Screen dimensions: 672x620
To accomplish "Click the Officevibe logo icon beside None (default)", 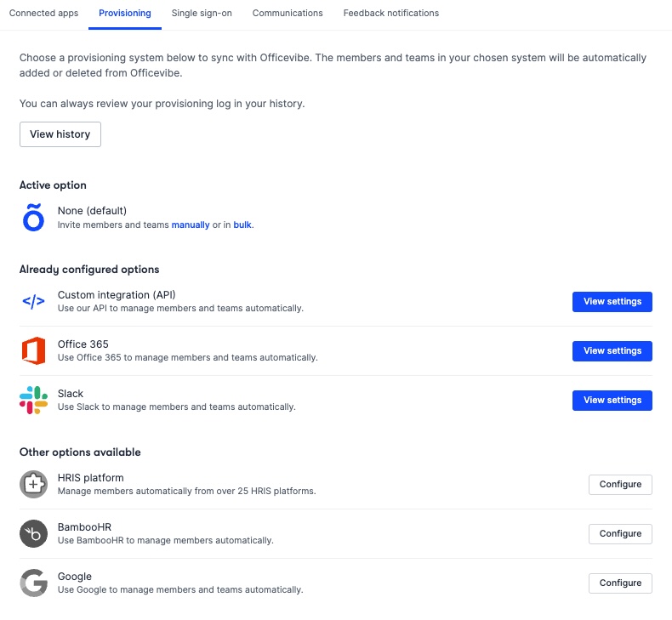I will tap(33, 217).
